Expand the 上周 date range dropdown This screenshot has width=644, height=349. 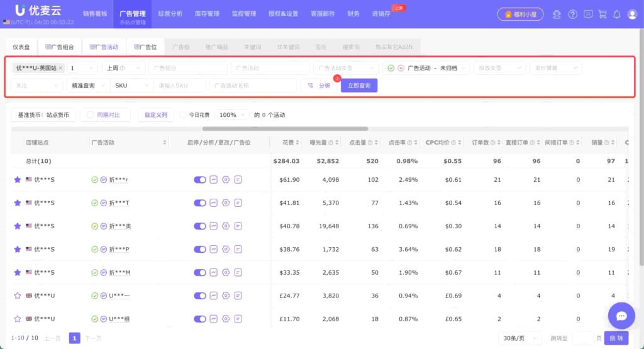123,68
